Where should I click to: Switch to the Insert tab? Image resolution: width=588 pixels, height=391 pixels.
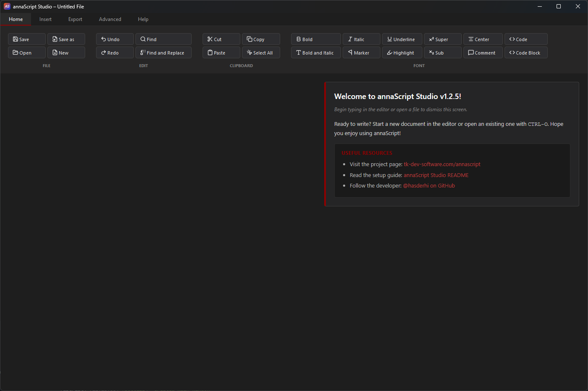click(x=45, y=19)
